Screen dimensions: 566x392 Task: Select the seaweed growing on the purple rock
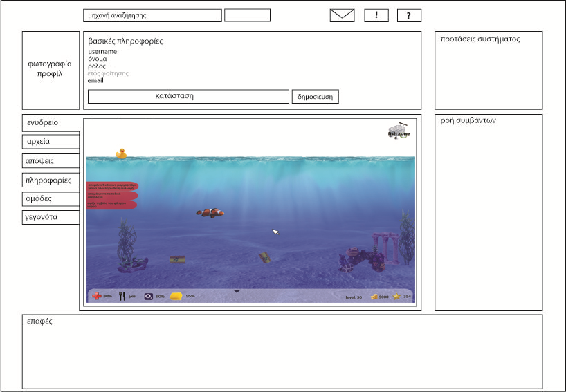tap(127, 240)
